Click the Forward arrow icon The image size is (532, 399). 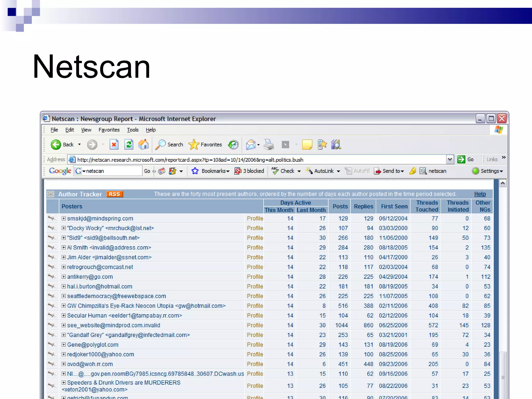[x=92, y=145]
